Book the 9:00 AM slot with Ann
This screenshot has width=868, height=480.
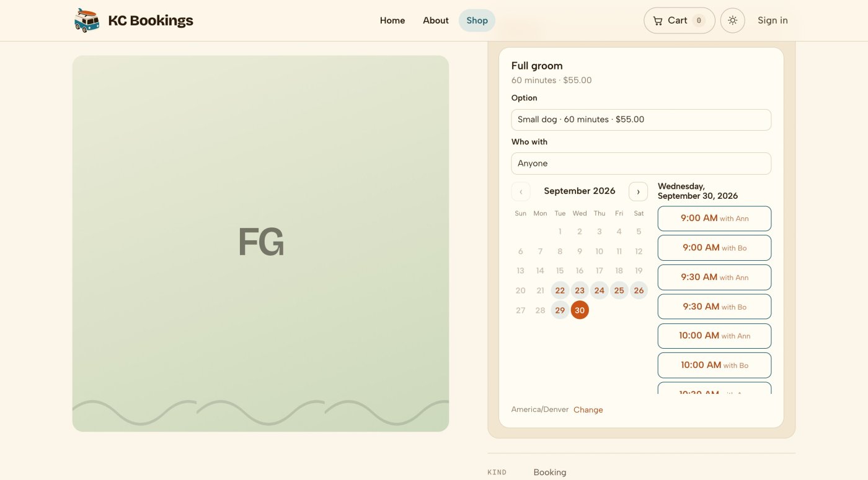tap(714, 219)
